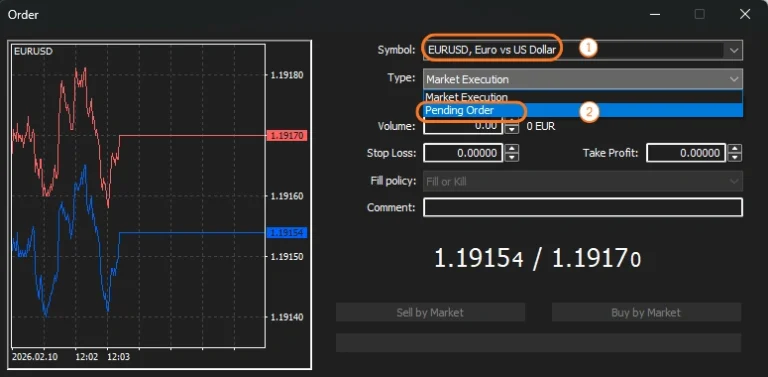Click the Sell by Market button

pyautogui.click(x=430, y=312)
